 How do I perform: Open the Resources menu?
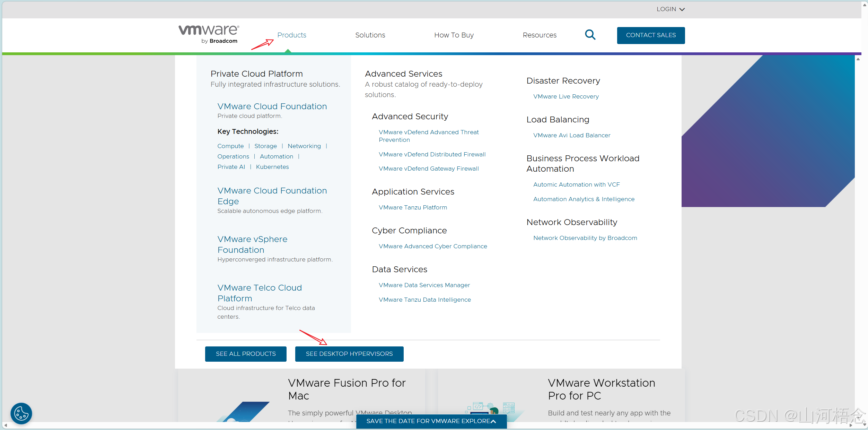pos(540,35)
